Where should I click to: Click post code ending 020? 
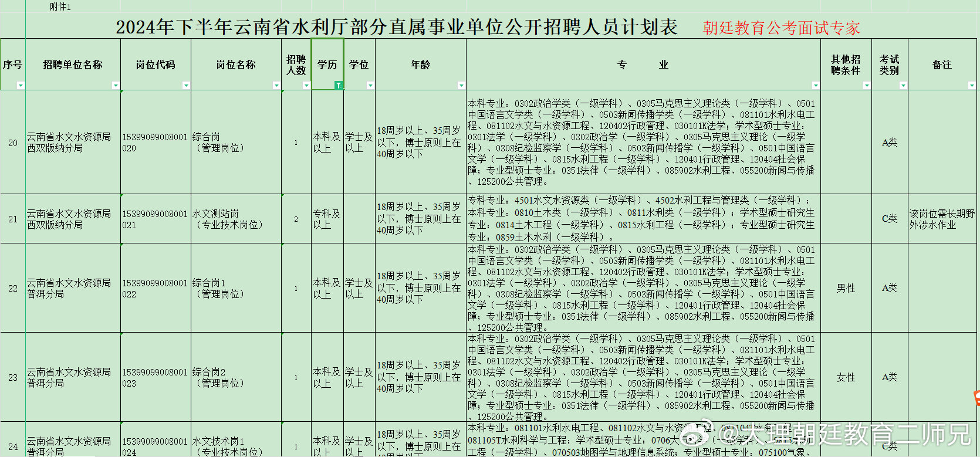156,143
